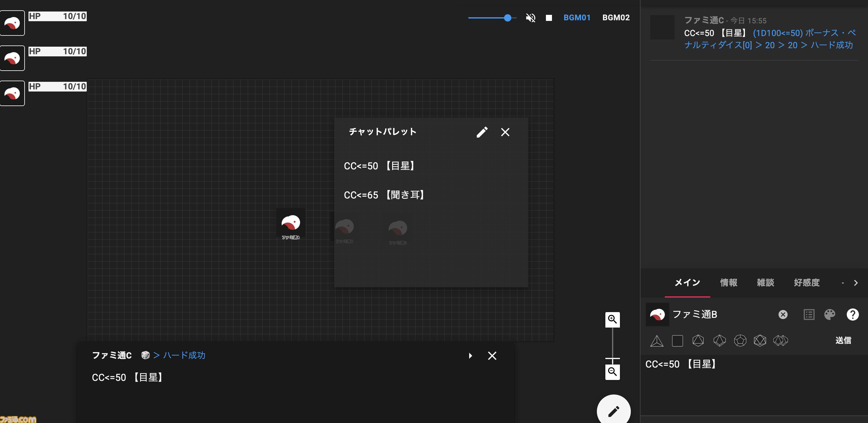This screenshot has height=423, width=868.
Task: Open the help question mark icon
Action: pyautogui.click(x=853, y=315)
